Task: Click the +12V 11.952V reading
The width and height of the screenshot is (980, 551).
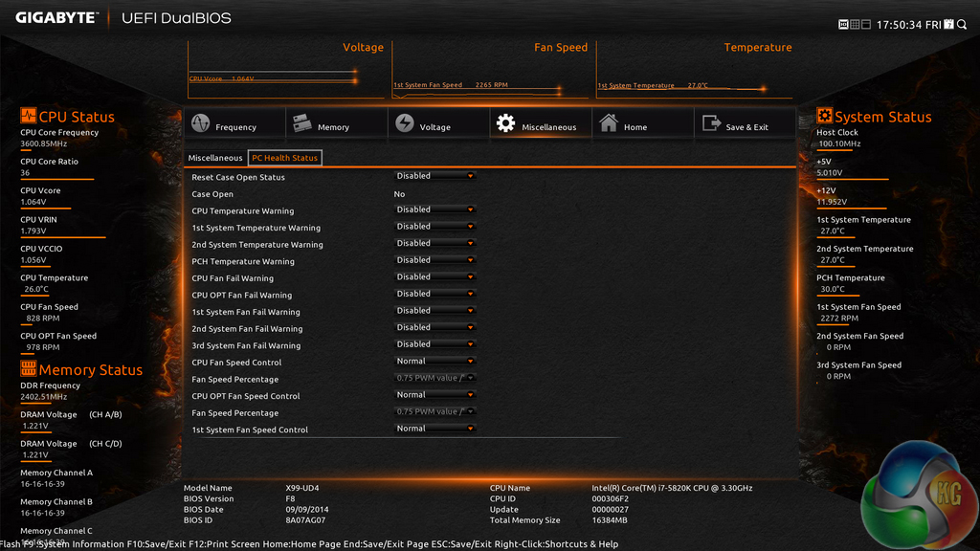Action: click(x=832, y=203)
